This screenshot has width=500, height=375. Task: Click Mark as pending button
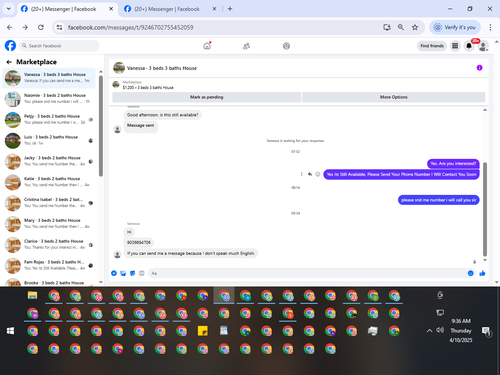206,97
